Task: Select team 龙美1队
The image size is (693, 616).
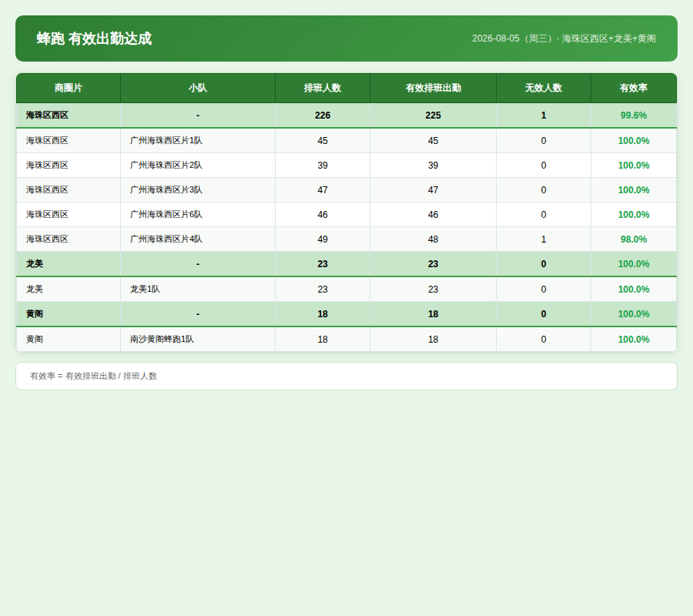Action: (145, 289)
